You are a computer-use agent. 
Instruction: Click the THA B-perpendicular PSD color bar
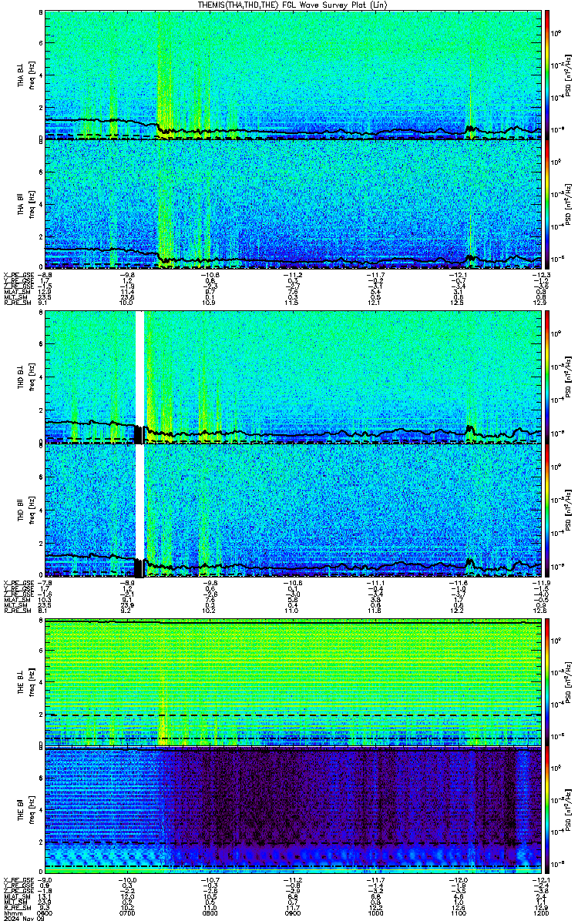click(x=547, y=75)
